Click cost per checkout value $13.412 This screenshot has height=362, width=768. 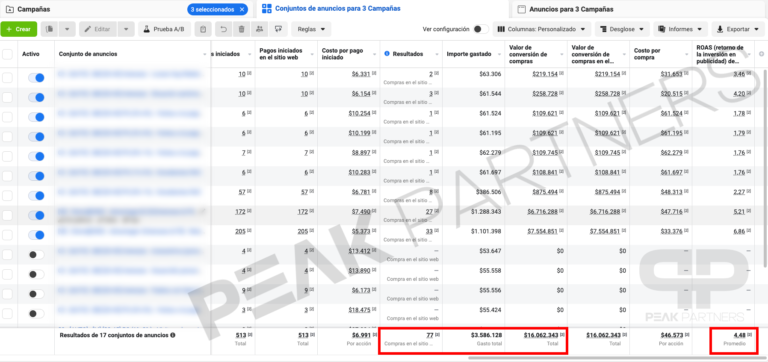tap(359, 251)
